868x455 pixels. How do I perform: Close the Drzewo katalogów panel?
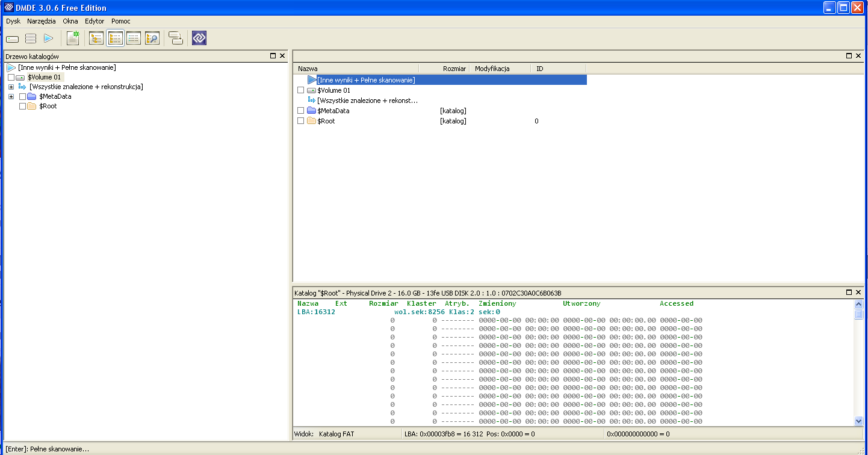(x=282, y=56)
